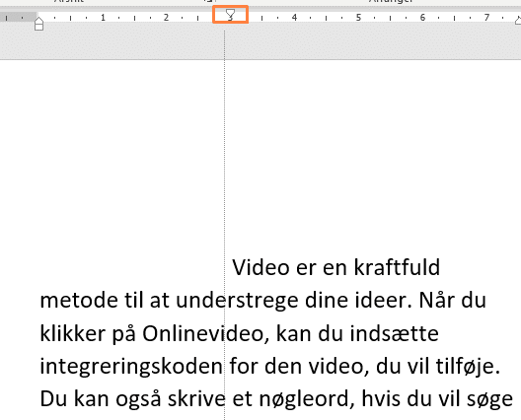Click the word "integreringskoden" in the text
This screenshot has height=420, width=521.
tap(131, 368)
